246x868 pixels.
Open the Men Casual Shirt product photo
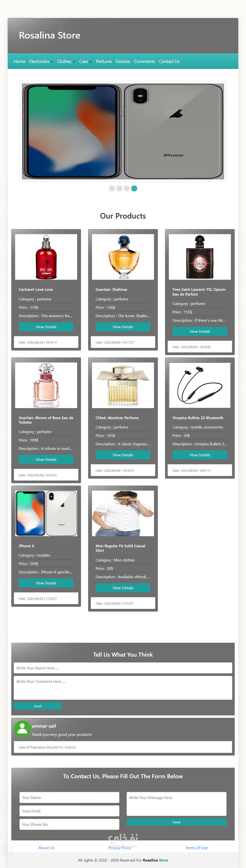point(123,513)
